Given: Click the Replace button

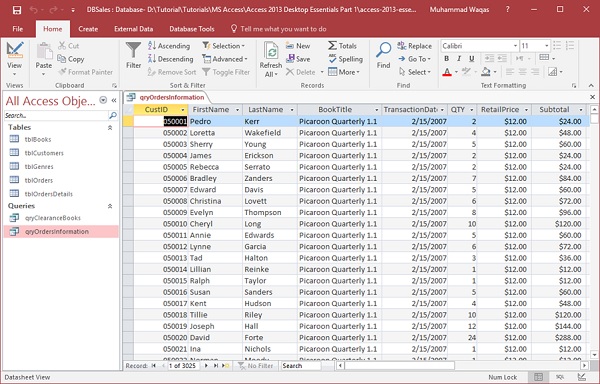Looking at the screenshot, I should tap(414, 46).
